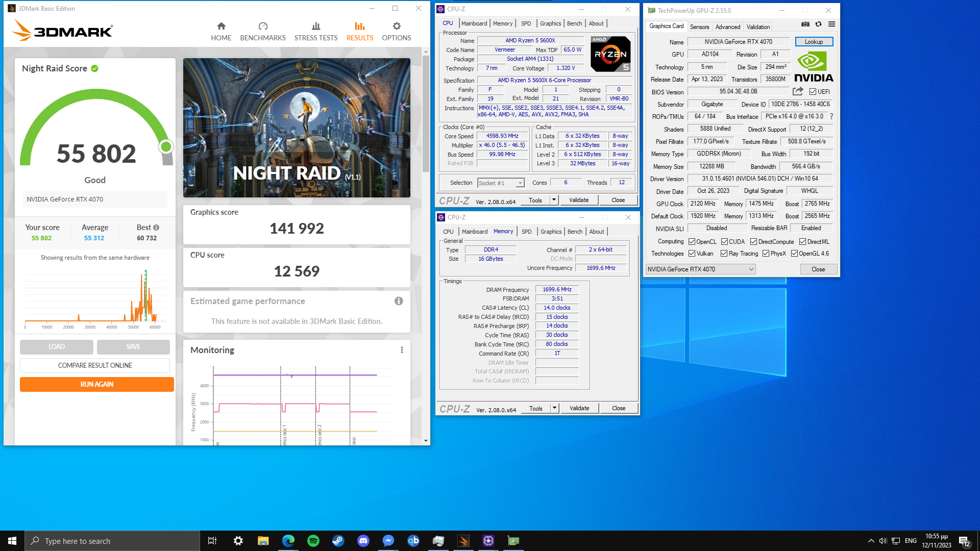Click GPU-Z refresh icon

(818, 24)
